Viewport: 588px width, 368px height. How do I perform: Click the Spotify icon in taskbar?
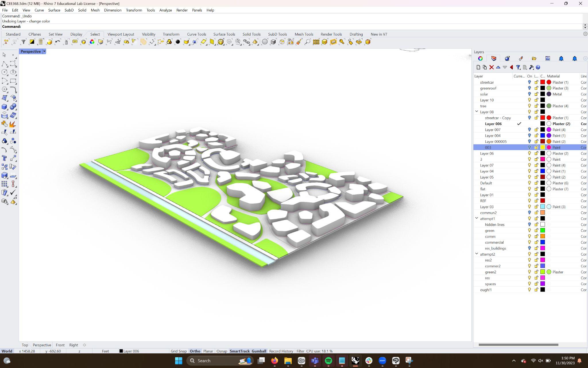tap(328, 361)
